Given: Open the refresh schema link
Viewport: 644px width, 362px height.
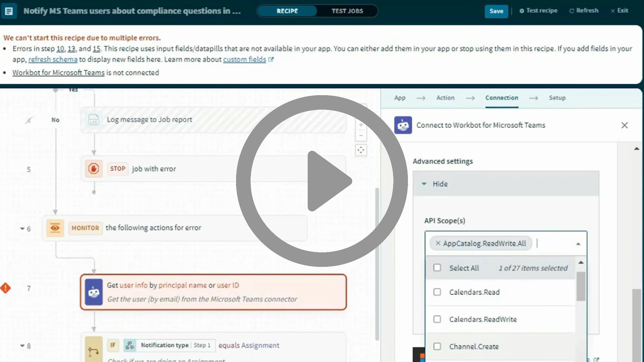Looking at the screenshot, I should pyautogui.click(x=53, y=59).
